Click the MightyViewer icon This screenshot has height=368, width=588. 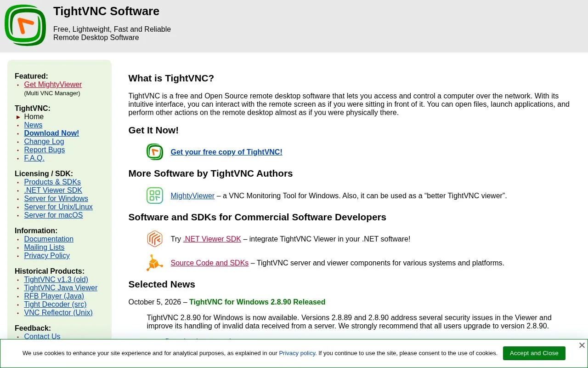click(x=155, y=195)
